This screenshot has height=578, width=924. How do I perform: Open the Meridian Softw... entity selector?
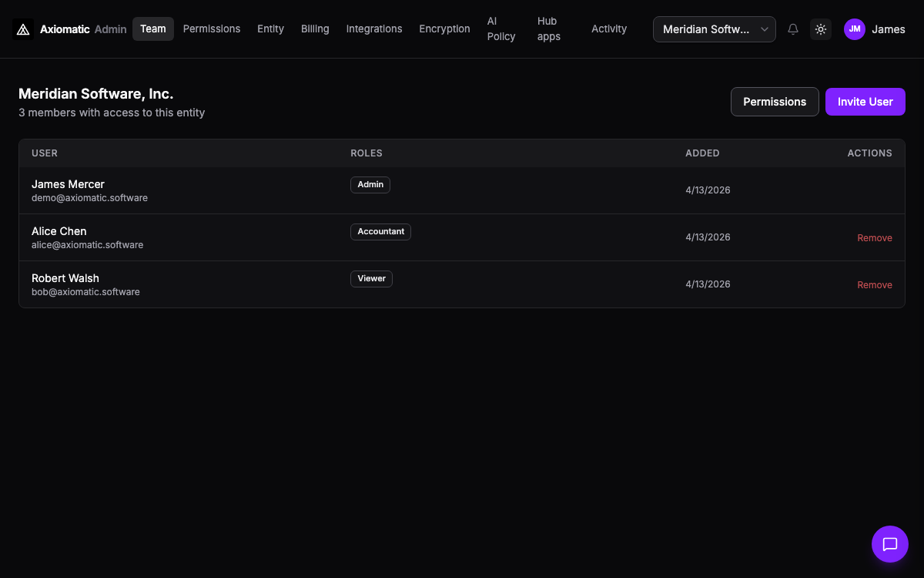713,29
